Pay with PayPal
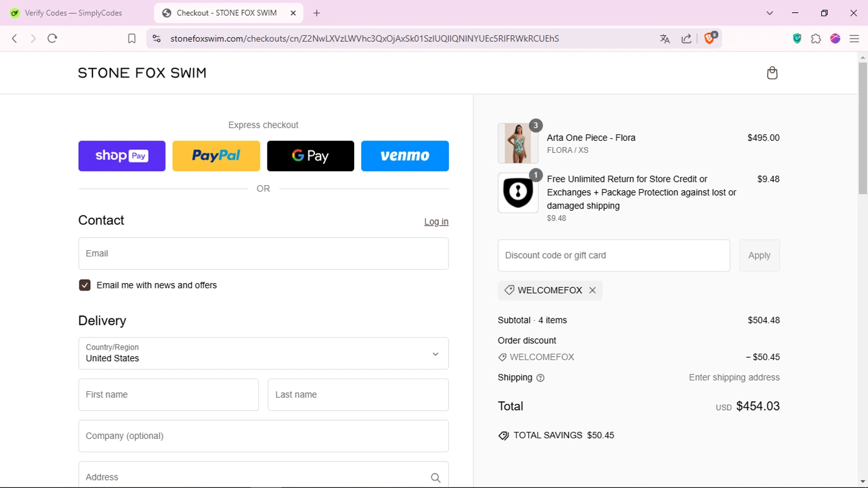The image size is (868, 488). click(216, 156)
